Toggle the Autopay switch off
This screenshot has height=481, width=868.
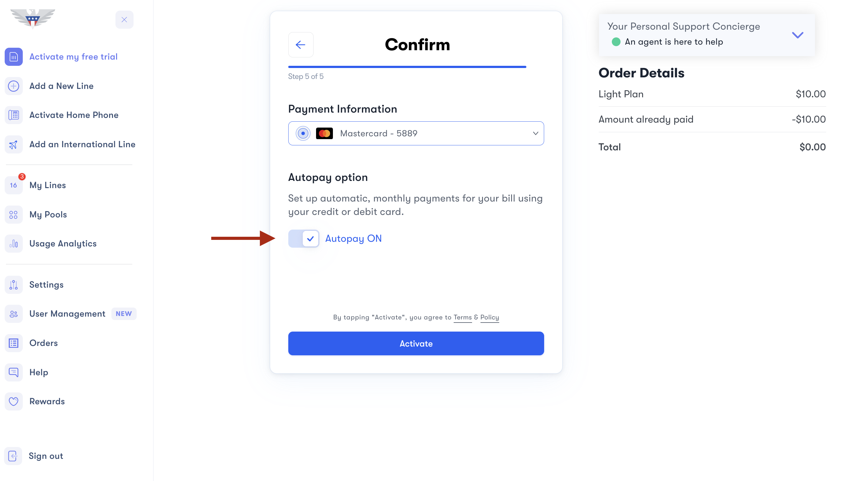(304, 239)
